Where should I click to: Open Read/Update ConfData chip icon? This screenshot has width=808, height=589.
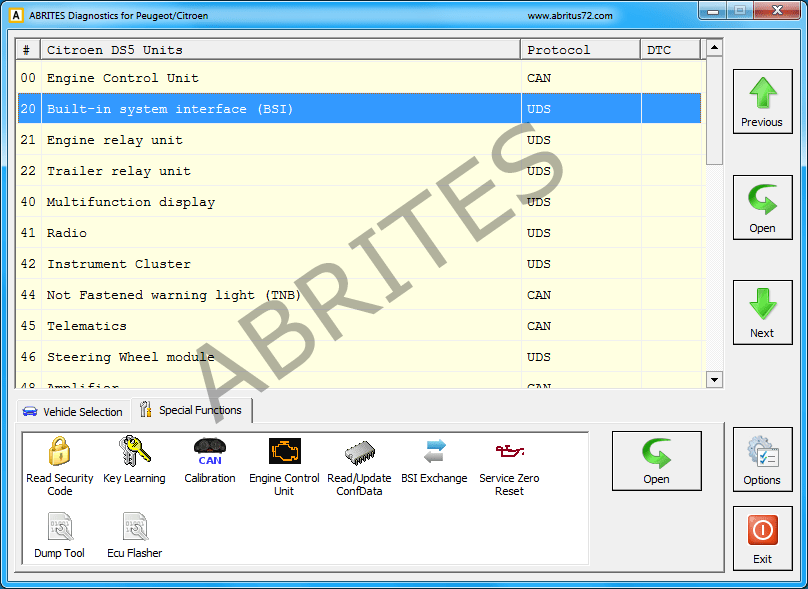point(359,466)
